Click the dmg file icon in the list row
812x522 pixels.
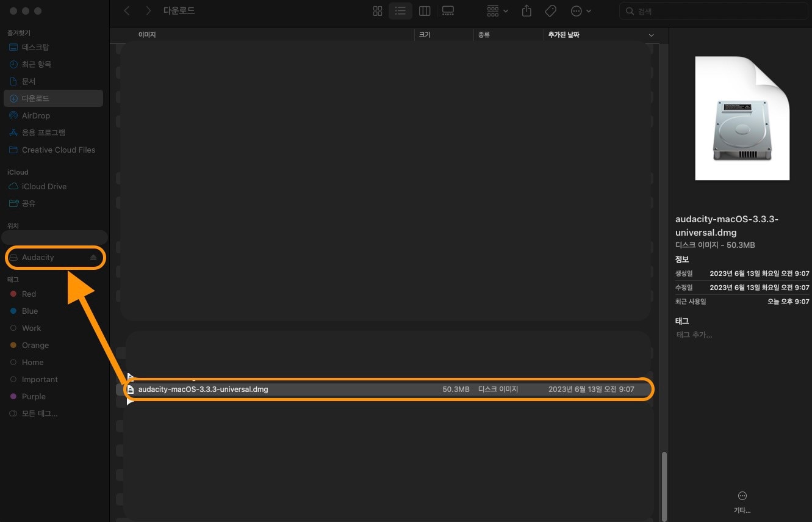click(131, 389)
